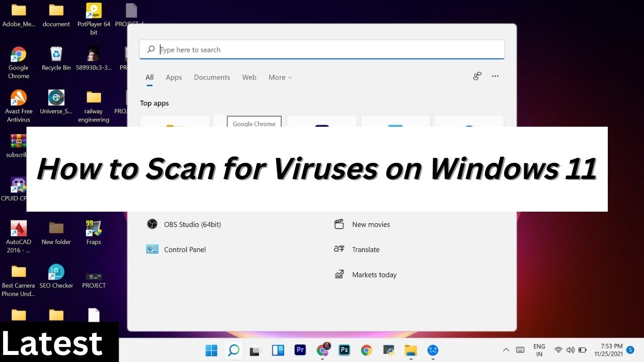Select the railway engineering desktop folder
Image resolution: width=644 pixels, height=362 pixels.
(94, 107)
